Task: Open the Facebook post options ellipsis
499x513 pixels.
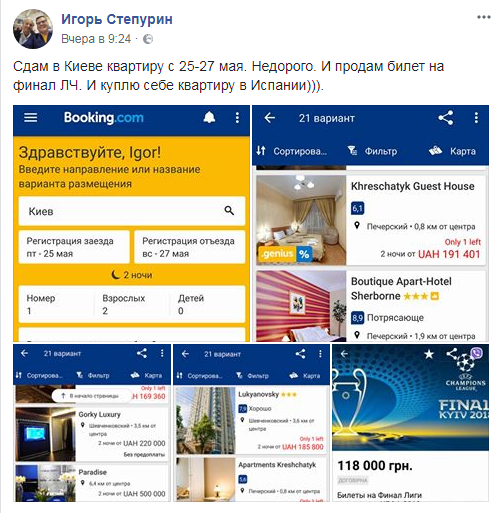Action: click(x=484, y=17)
